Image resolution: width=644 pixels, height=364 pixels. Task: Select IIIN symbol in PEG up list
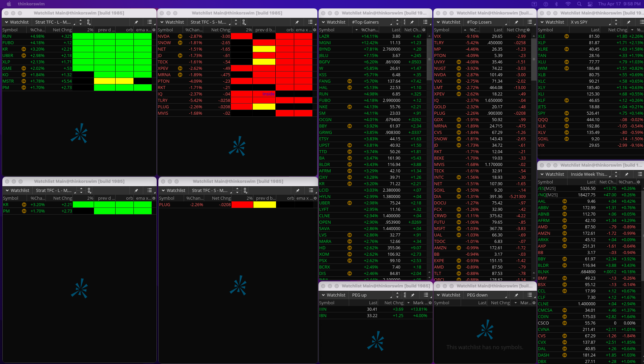[x=323, y=309]
